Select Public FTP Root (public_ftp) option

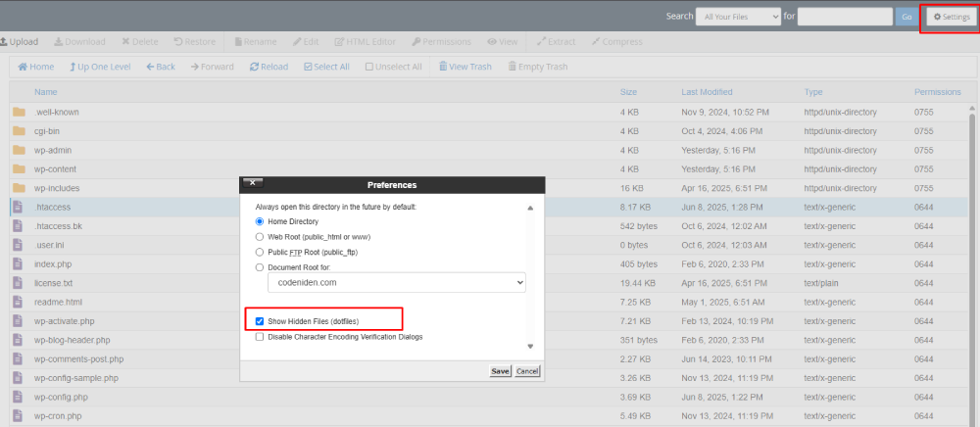260,253
